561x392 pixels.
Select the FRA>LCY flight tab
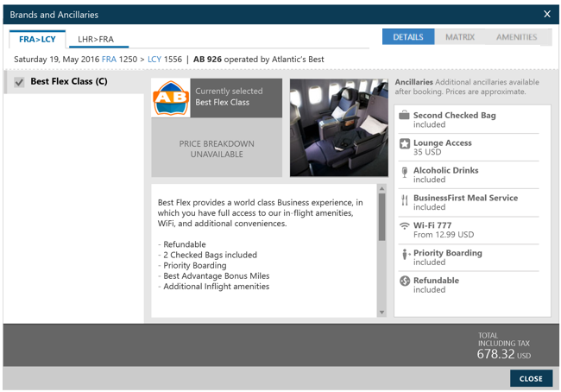click(37, 40)
